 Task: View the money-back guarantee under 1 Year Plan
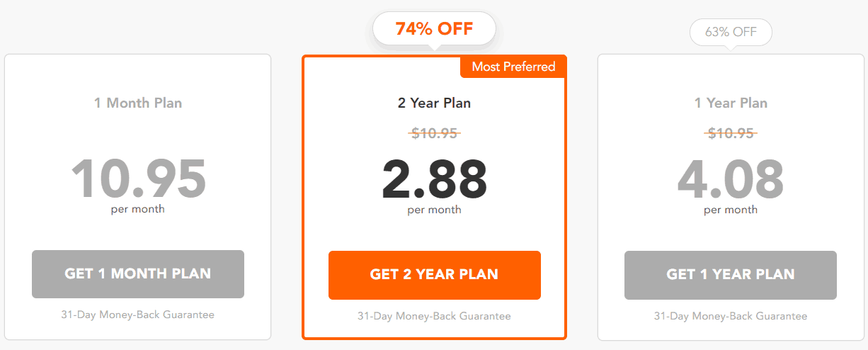tap(731, 316)
